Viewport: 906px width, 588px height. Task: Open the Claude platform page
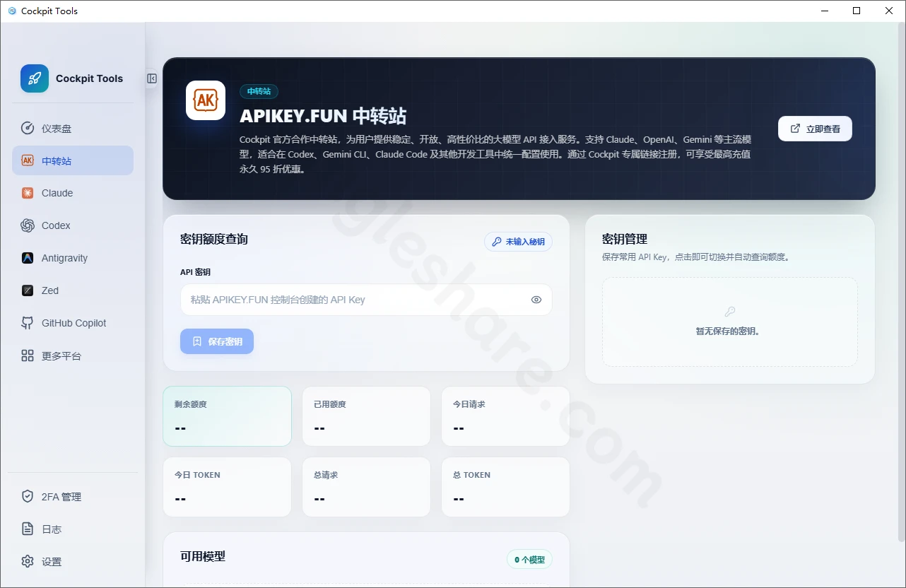(x=73, y=193)
